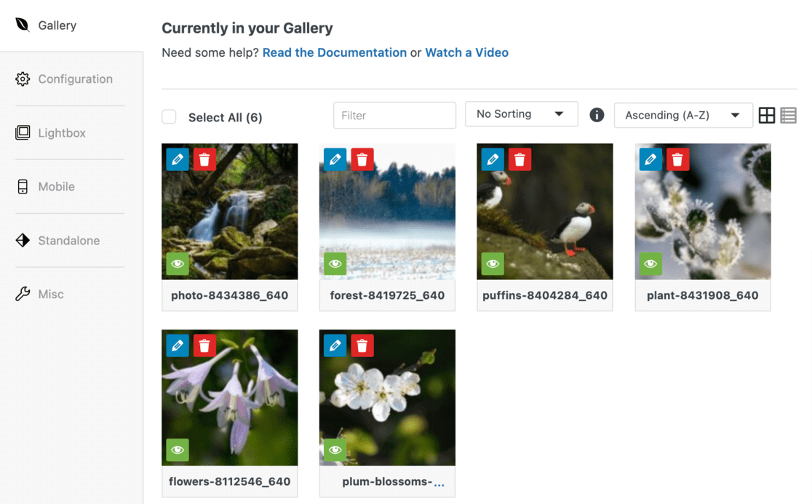Delete the forest-8419725_640 image
Image resolution: width=812 pixels, height=504 pixels.
pos(362,159)
